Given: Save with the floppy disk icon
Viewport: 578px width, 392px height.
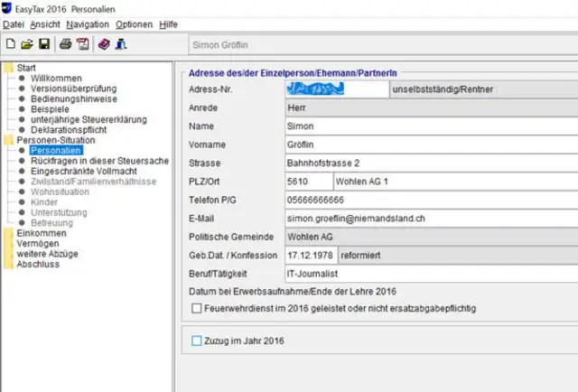Looking at the screenshot, I should point(43,42).
